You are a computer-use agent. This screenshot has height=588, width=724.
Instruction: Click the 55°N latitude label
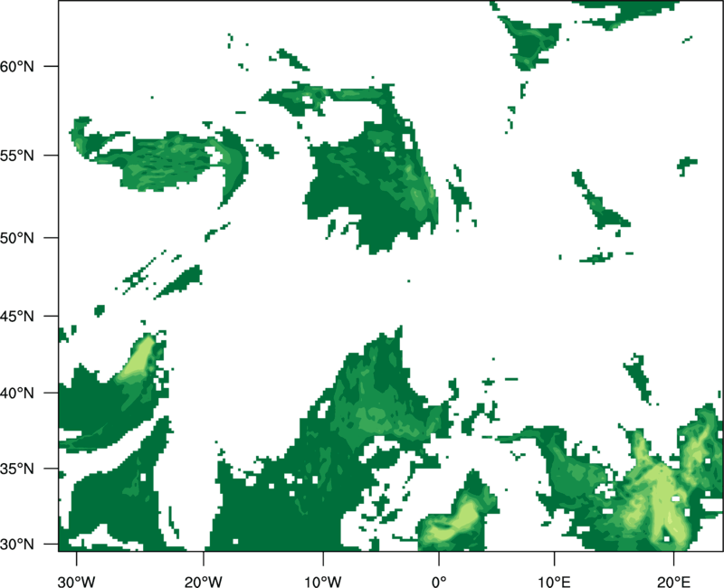[x=17, y=156]
